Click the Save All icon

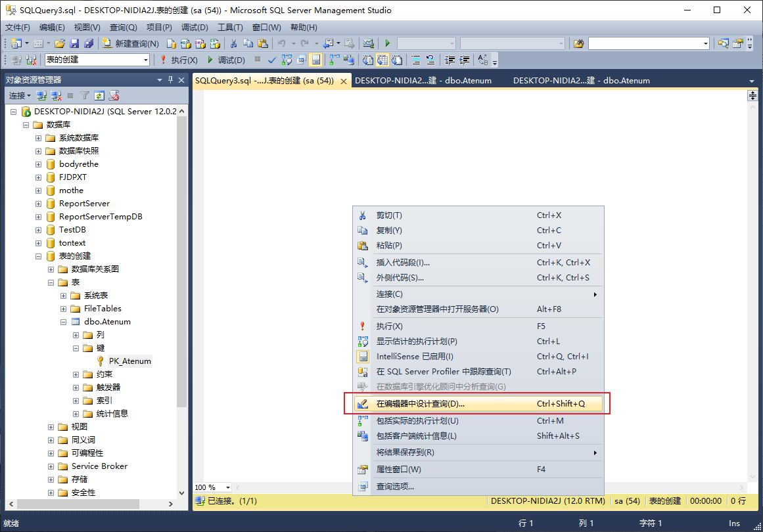(89, 44)
